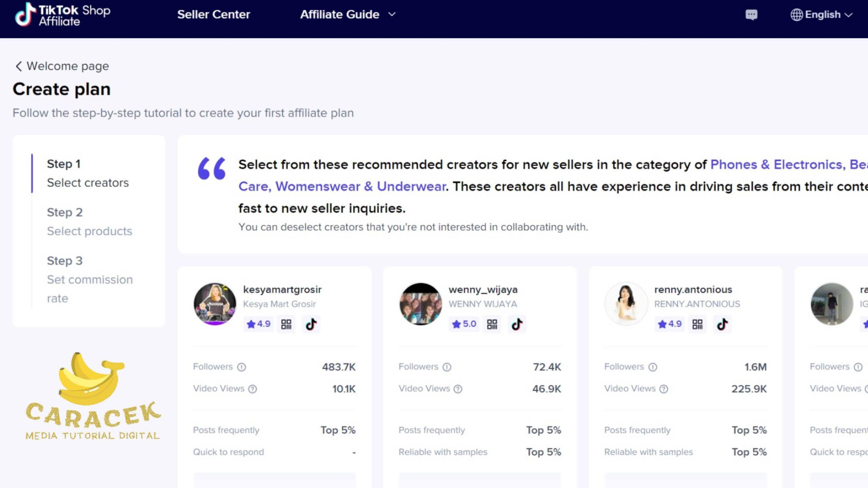Open Step 3 Set commission rate

[90, 279]
